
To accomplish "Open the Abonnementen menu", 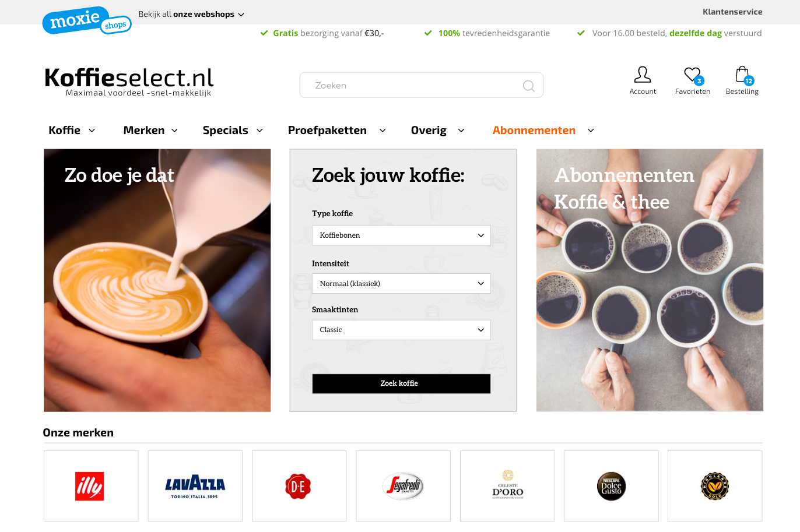I will coord(543,131).
